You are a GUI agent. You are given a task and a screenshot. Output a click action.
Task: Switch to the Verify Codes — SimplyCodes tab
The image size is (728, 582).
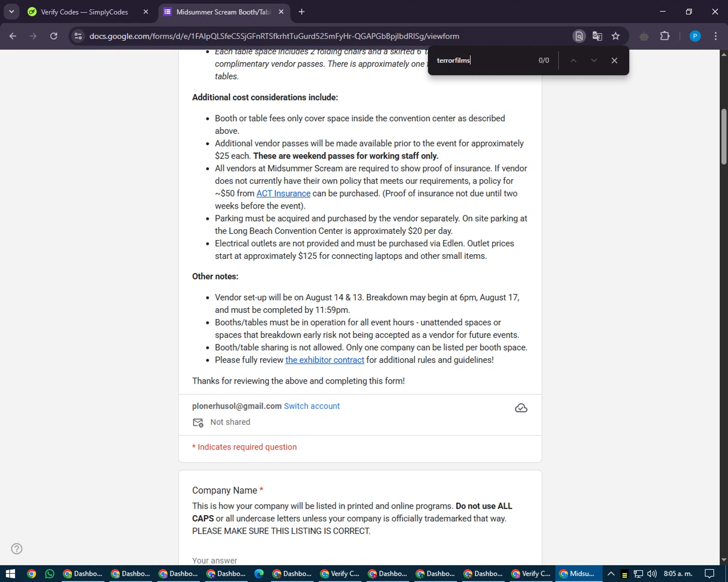pyautogui.click(x=84, y=12)
